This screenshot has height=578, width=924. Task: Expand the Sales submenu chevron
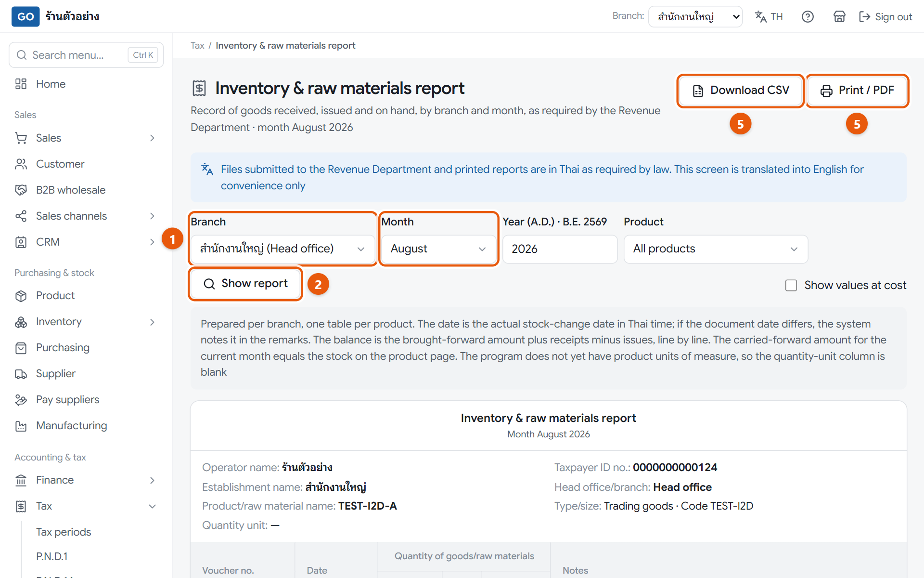(x=152, y=138)
